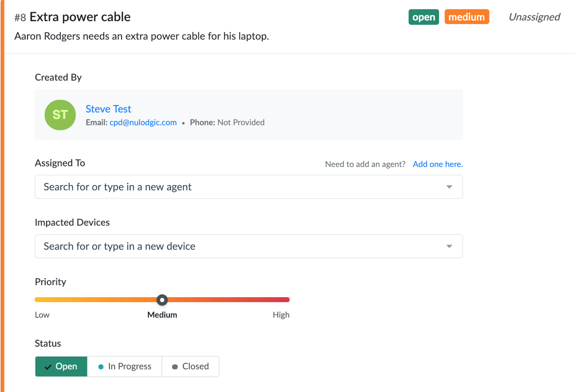Image resolution: width=575 pixels, height=392 pixels.
Task: Expand the Impacted Devices dropdown arrow
Action: point(449,246)
